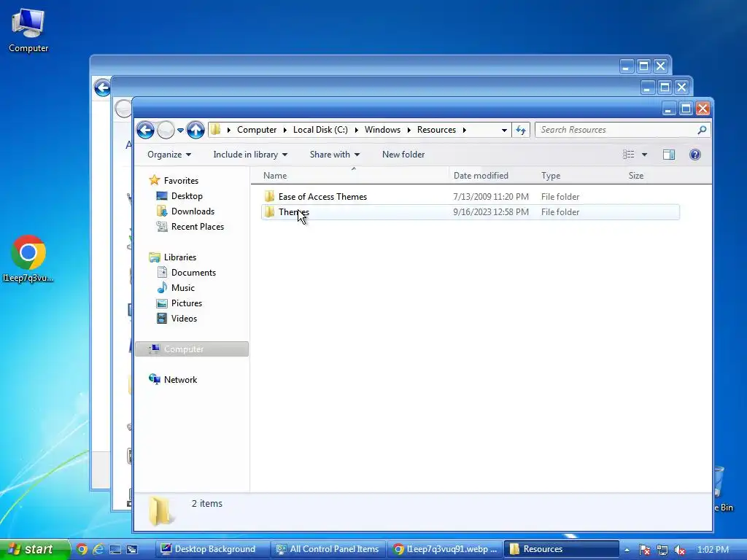Open the Include in library menu

coord(250,155)
